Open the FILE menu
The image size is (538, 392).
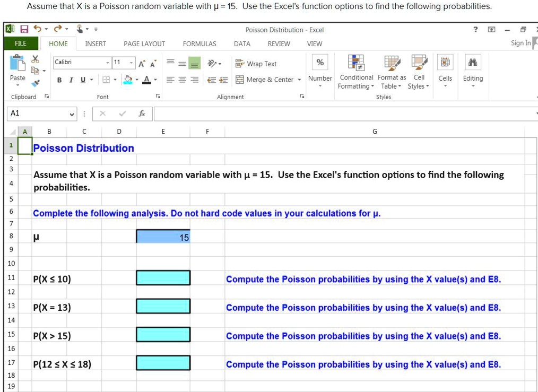(x=20, y=43)
